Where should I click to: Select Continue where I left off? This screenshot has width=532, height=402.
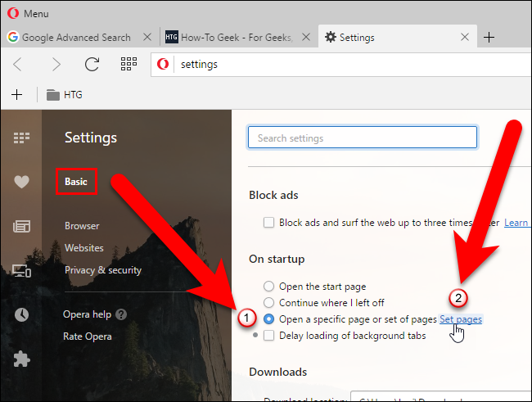pos(268,303)
